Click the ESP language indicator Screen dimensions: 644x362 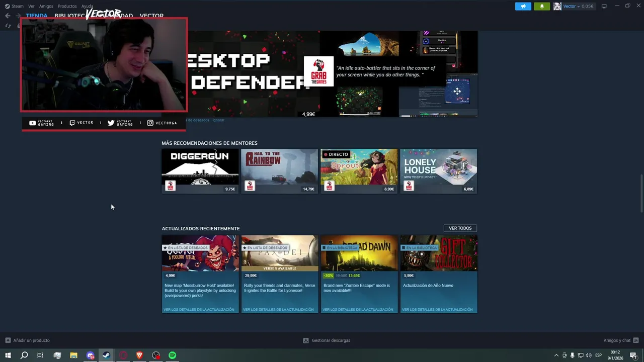pyautogui.click(x=599, y=355)
